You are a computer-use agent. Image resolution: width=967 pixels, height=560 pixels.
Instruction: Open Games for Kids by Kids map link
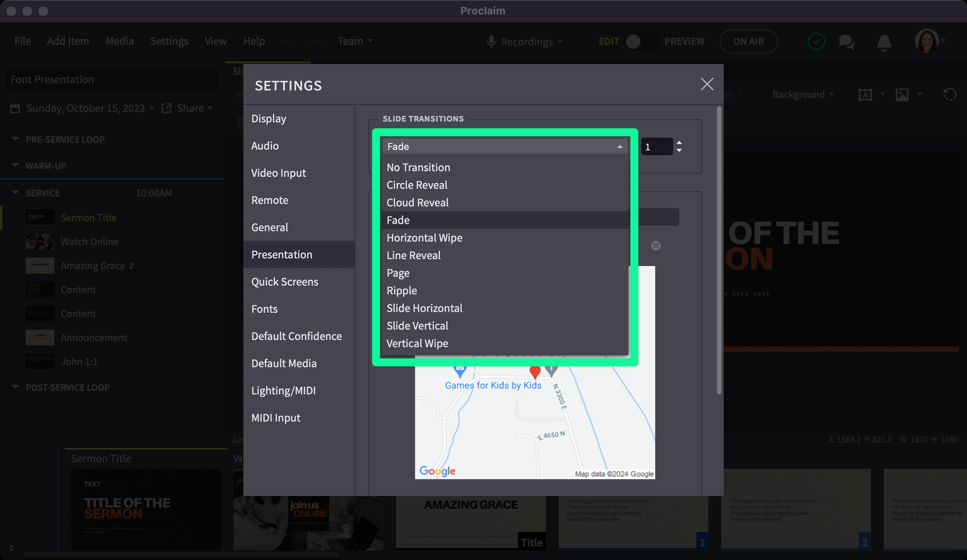point(493,385)
